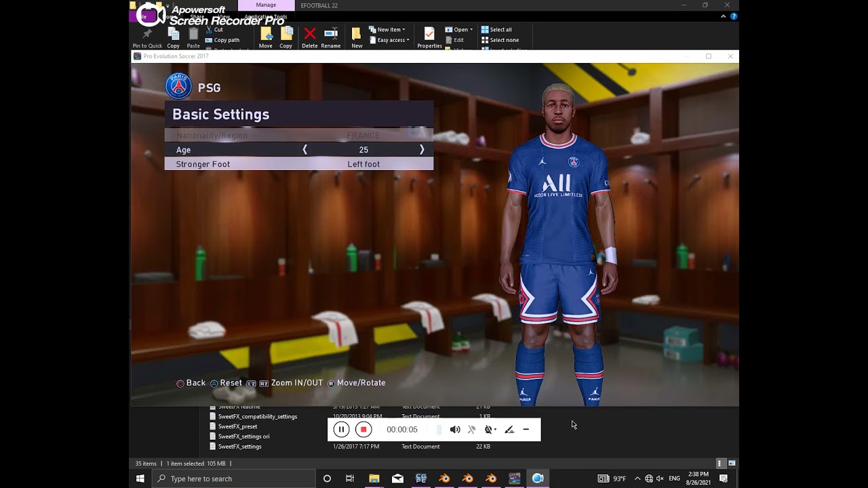The width and height of the screenshot is (868, 488).
Task: Minimize the recorder toolbar with dash button
Action: (526, 429)
